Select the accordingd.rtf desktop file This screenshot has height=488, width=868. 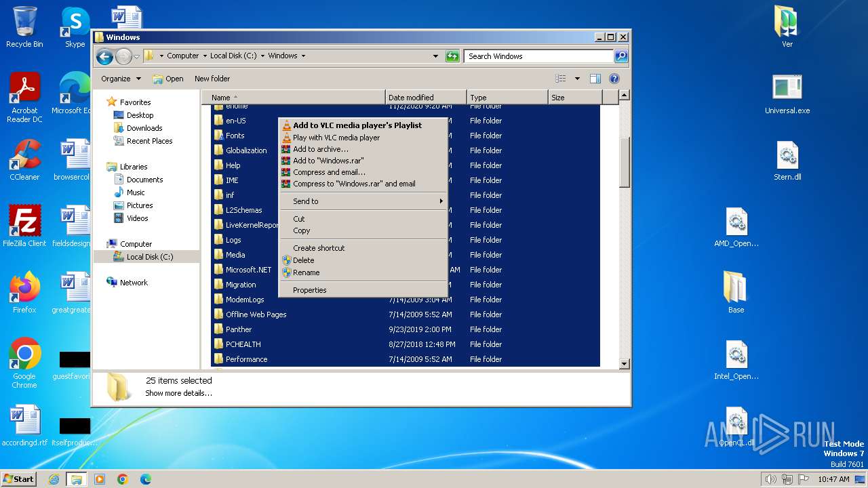pos(24,426)
